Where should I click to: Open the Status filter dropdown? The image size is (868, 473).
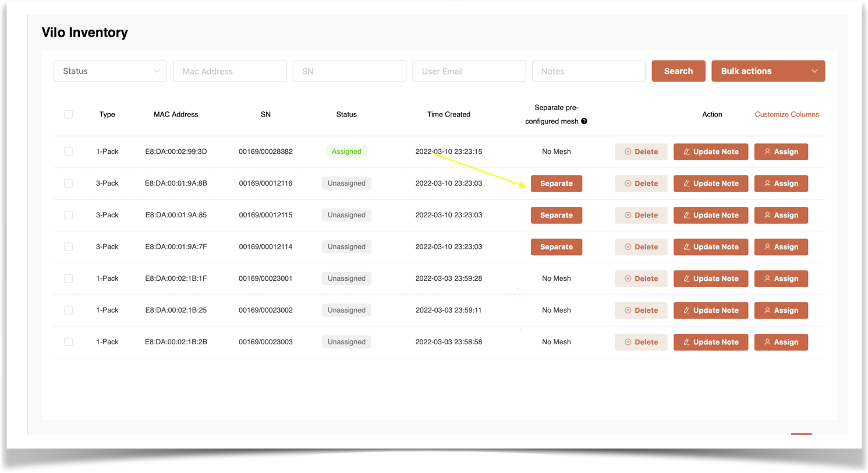(110, 71)
